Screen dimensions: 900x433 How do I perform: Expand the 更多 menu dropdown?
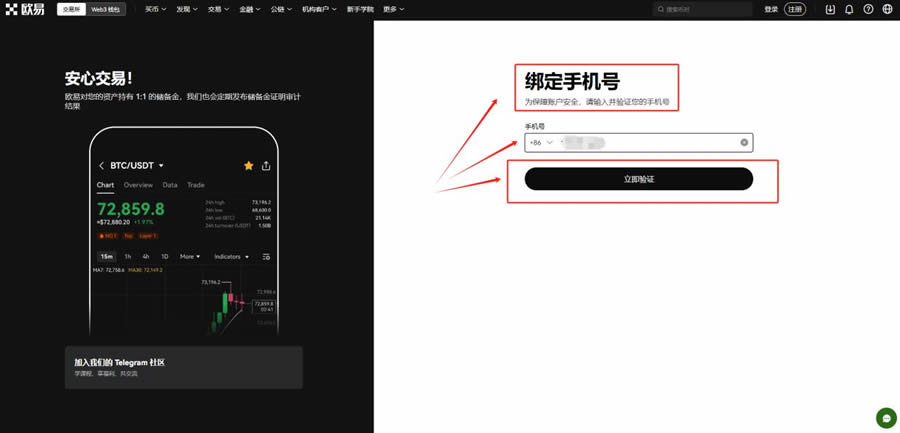[393, 9]
